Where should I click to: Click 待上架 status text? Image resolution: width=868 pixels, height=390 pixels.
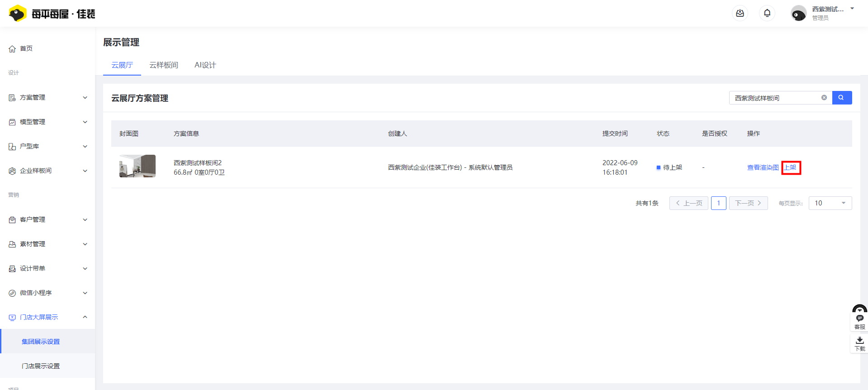[673, 167]
